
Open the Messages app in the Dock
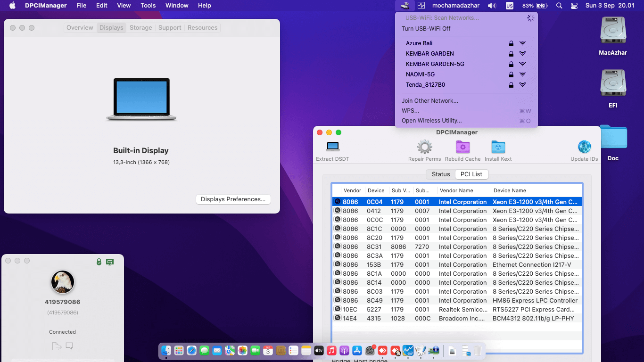(x=204, y=350)
